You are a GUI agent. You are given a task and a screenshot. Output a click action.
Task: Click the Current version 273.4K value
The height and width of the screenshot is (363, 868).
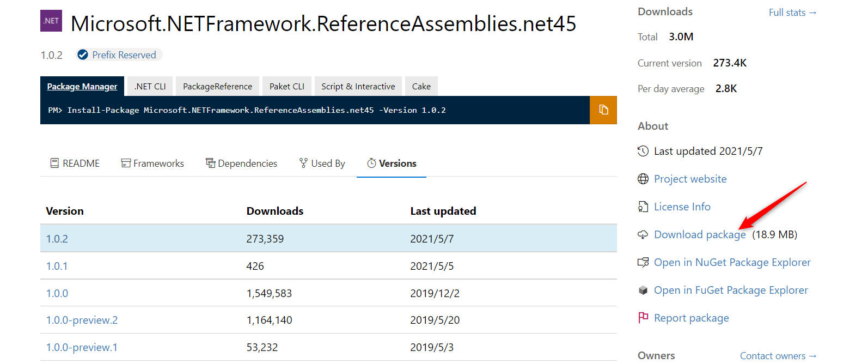[730, 63]
